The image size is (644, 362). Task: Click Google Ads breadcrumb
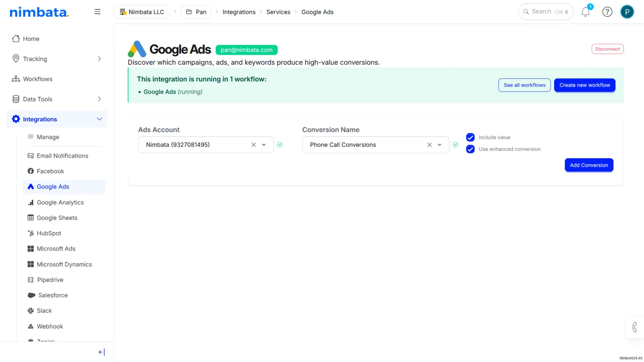(317, 12)
